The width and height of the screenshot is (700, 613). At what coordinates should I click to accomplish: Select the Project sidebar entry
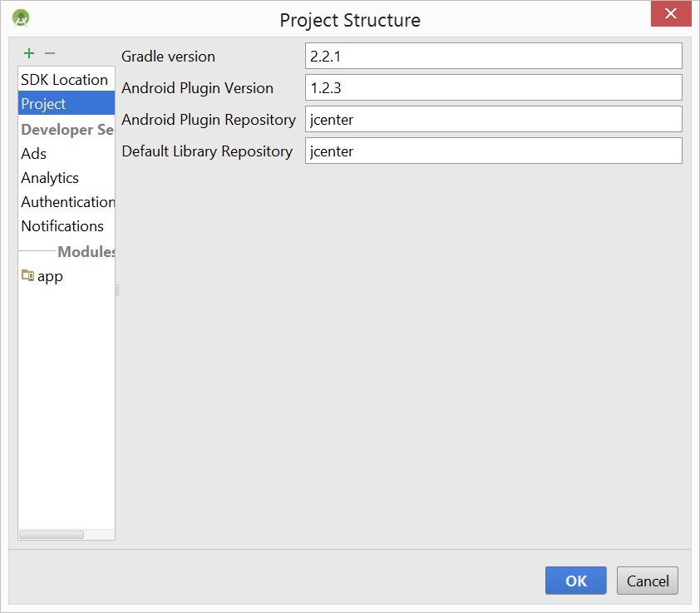(67, 103)
